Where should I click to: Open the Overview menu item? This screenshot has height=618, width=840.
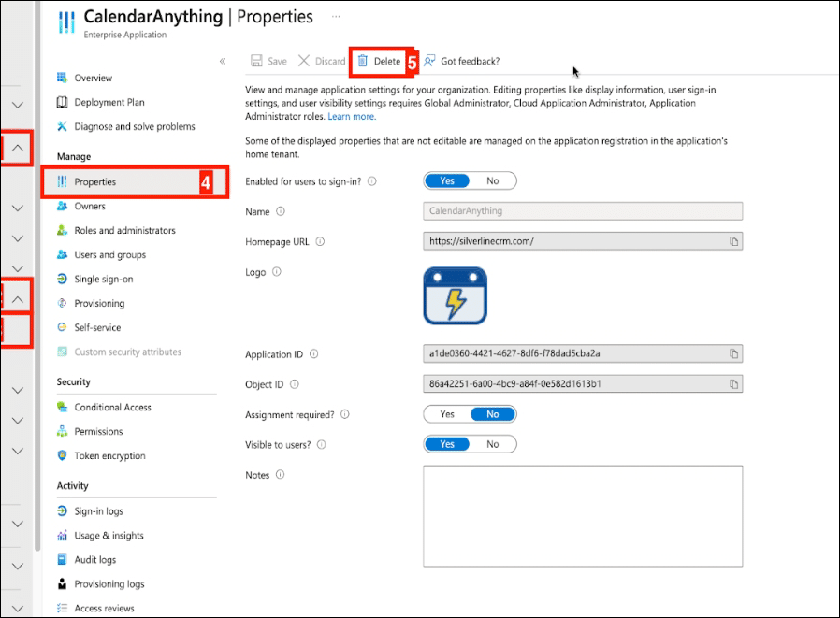tap(94, 78)
